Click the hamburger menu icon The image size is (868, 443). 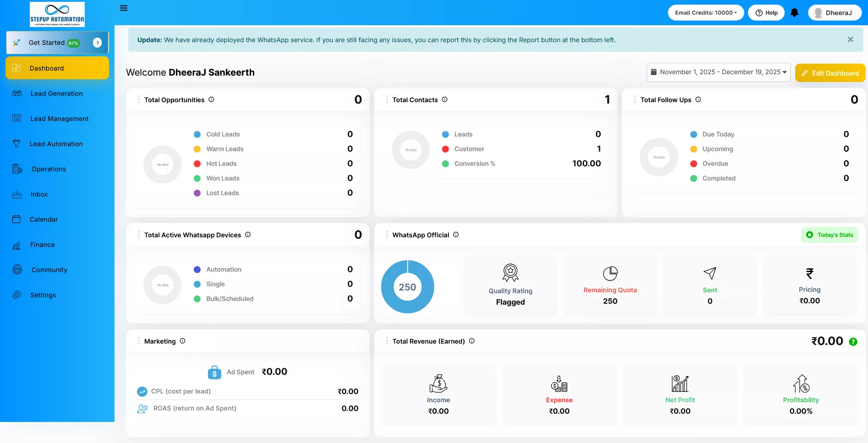click(x=124, y=8)
